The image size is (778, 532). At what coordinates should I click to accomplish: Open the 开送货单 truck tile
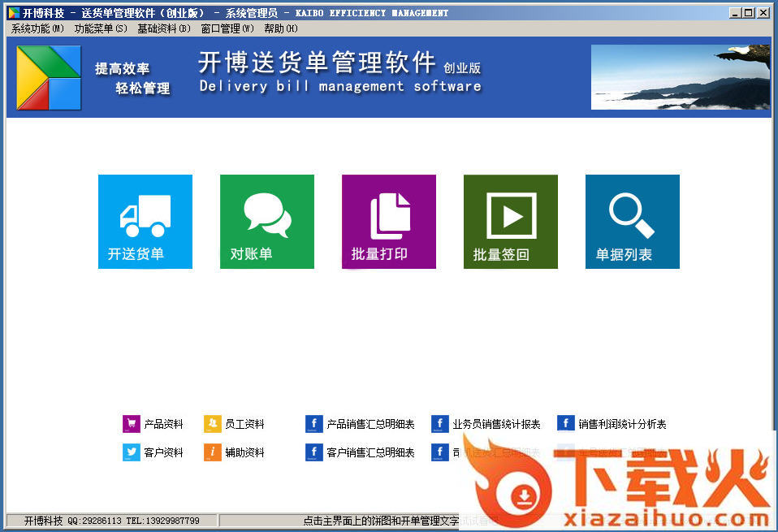145,221
